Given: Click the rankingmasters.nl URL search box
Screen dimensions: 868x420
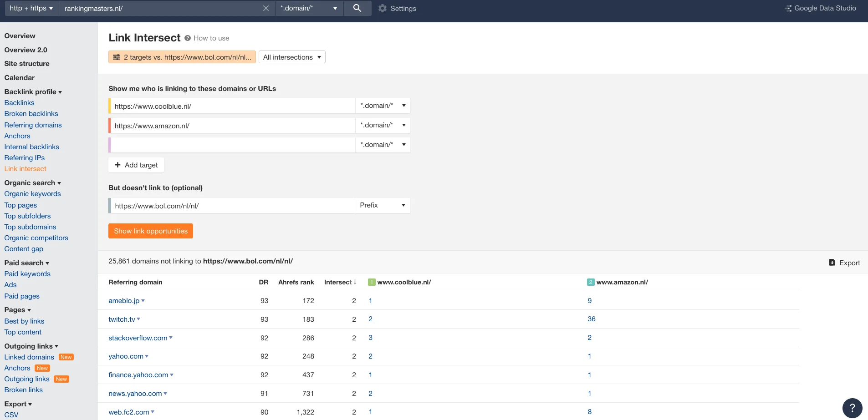Looking at the screenshot, I should pos(162,8).
